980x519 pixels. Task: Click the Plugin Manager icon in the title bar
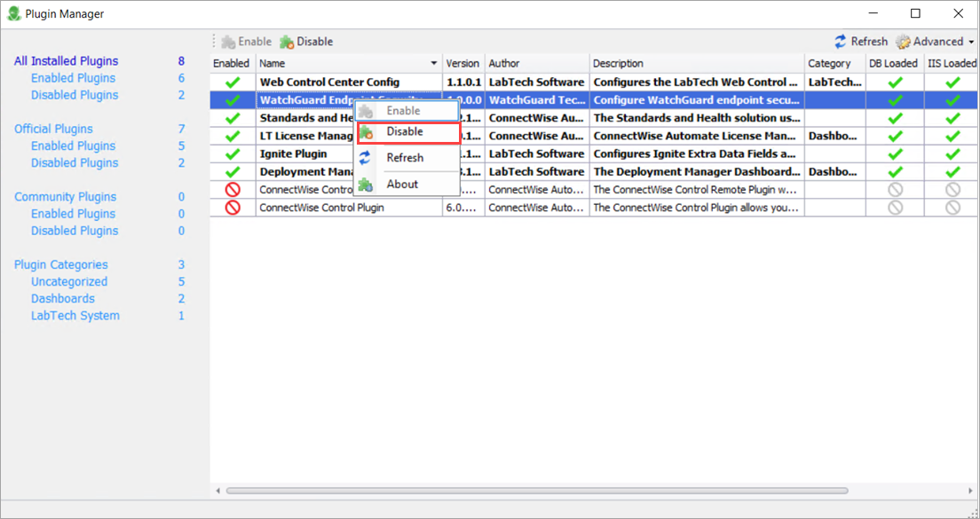point(12,13)
